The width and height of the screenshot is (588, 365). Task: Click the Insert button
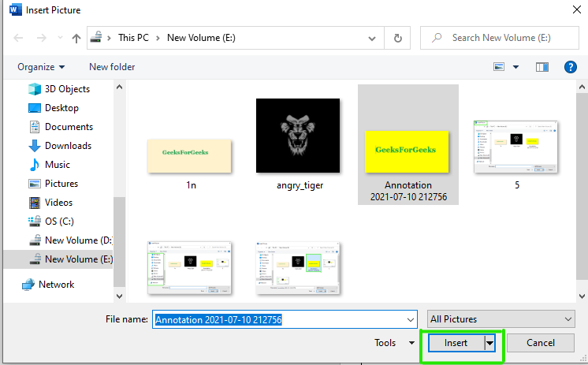tap(456, 343)
